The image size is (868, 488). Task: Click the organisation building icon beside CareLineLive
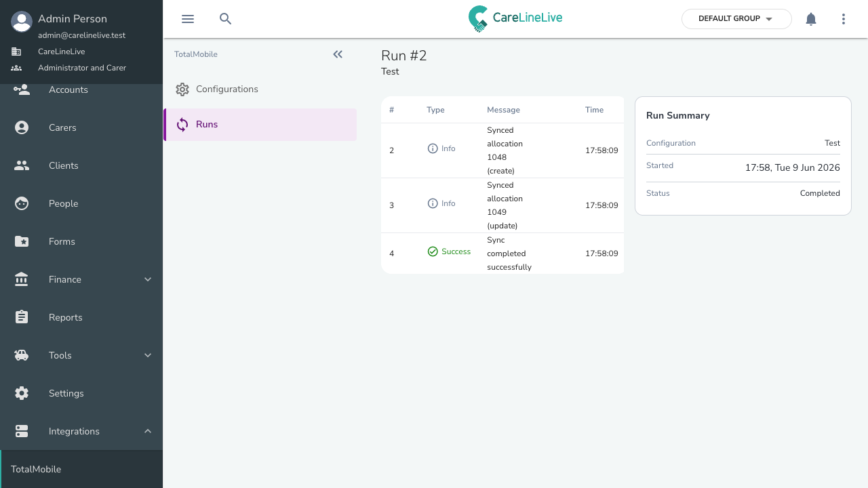[16, 52]
